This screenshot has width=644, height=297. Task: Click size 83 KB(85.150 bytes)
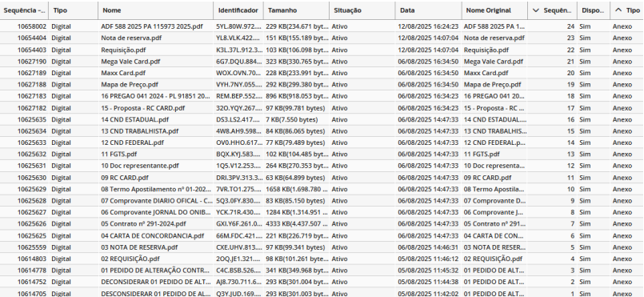point(295,201)
